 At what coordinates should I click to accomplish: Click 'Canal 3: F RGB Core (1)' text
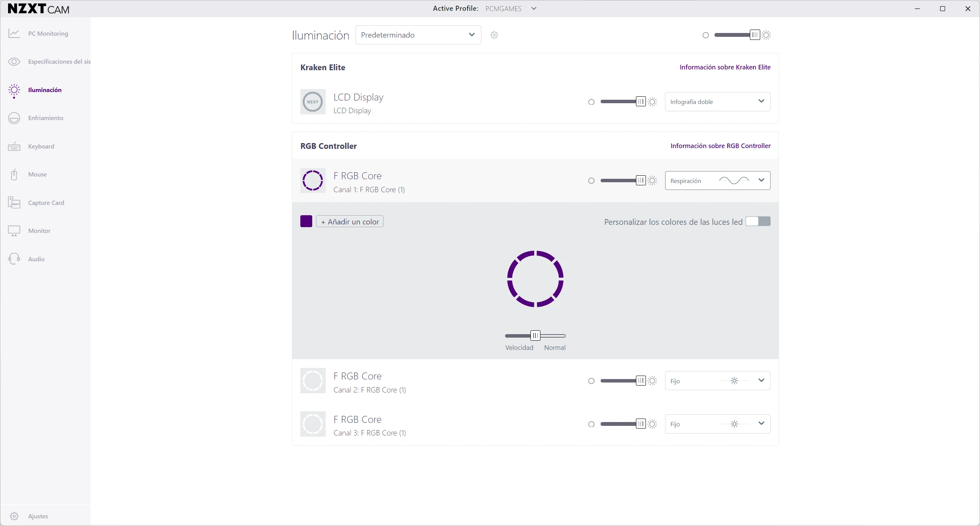point(369,433)
